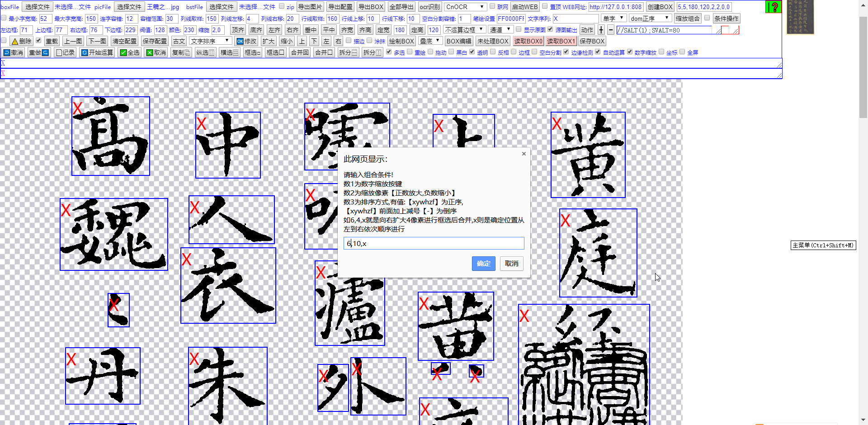Toggle the 联网 checkbox
This screenshot has height=425, width=868.
[492, 6]
